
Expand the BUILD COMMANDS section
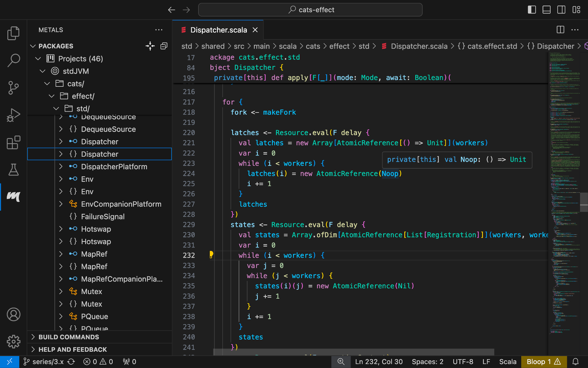tap(69, 337)
